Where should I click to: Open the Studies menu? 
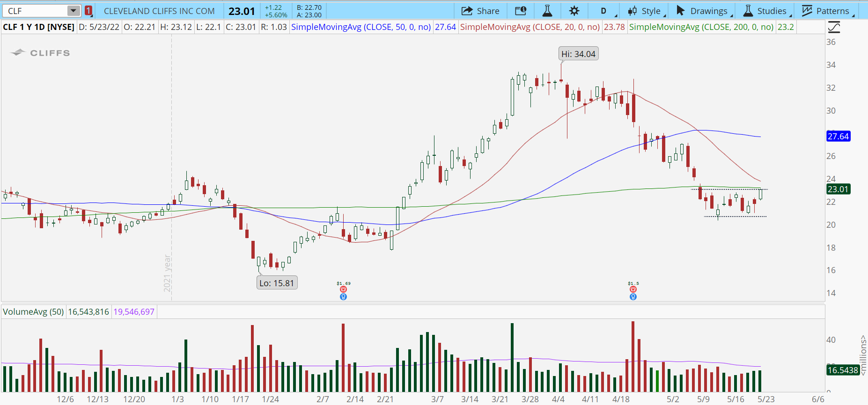767,11
